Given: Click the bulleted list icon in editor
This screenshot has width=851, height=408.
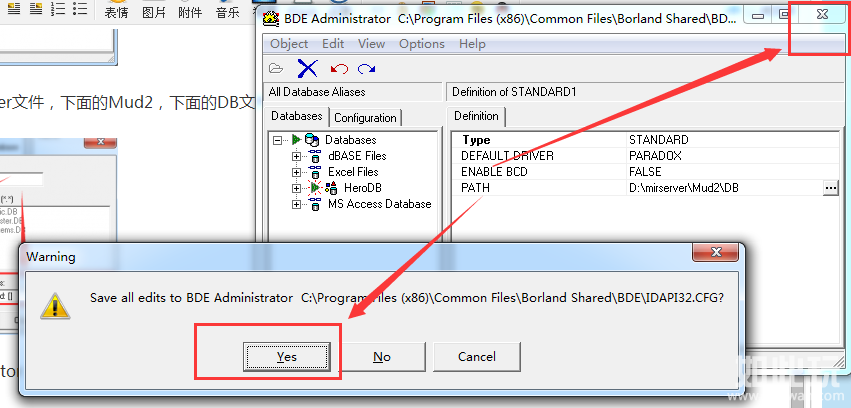Looking at the screenshot, I should [x=80, y=11].
